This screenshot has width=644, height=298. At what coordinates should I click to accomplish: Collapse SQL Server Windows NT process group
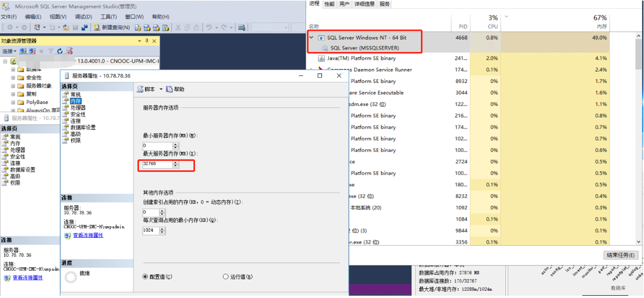point(312,37)
